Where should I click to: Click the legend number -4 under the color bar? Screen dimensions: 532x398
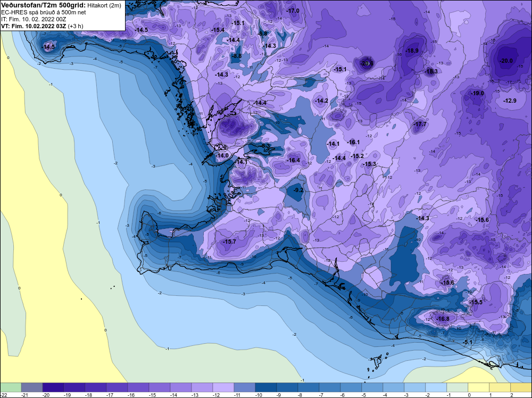coord(386,395)
